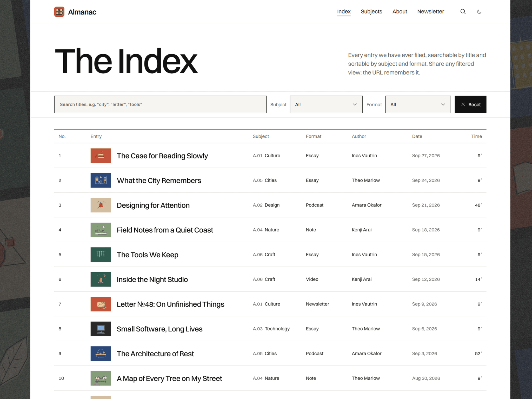Click the Almanac logo icon
532x399 pixels.
[59, 12]
